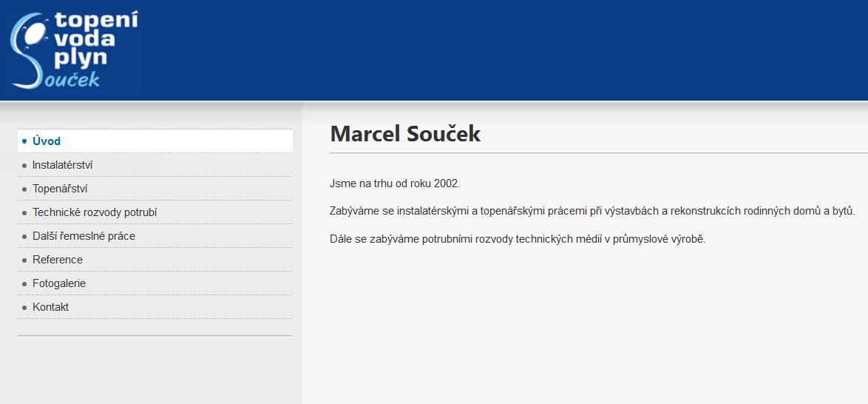Click the bullet icon beside Úvod
Image resolution: width=868 pixels, height=404 pixels.
point(24,142)
